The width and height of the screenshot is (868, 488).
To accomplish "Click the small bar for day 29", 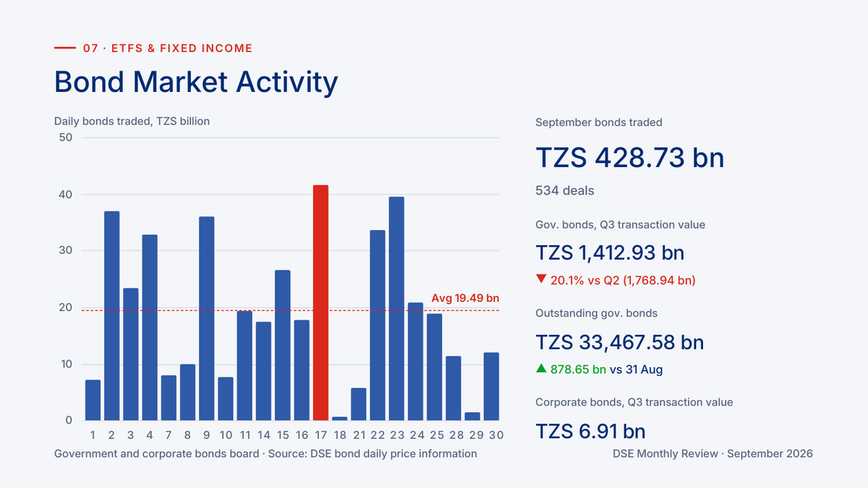I will click(472, 416).
